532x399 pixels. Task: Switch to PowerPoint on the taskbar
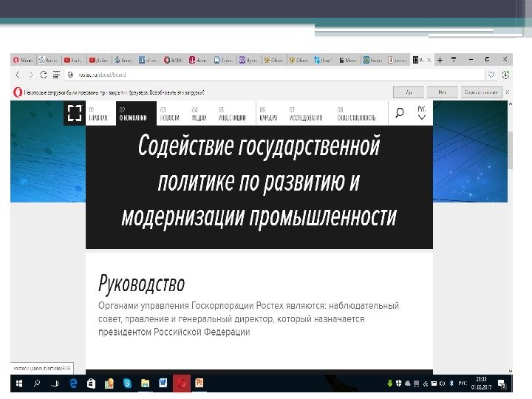[x=199, y=383]
